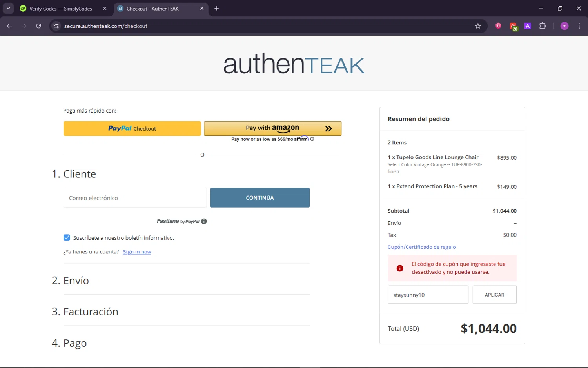The width and height of the screenshot is (588, 368).
Task: Open a new browser tab
Action: [216, 8]
